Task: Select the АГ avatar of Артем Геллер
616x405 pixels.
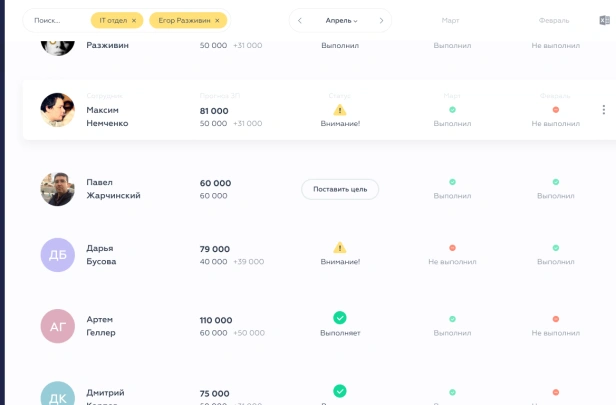Action: [x=58, y=326]
